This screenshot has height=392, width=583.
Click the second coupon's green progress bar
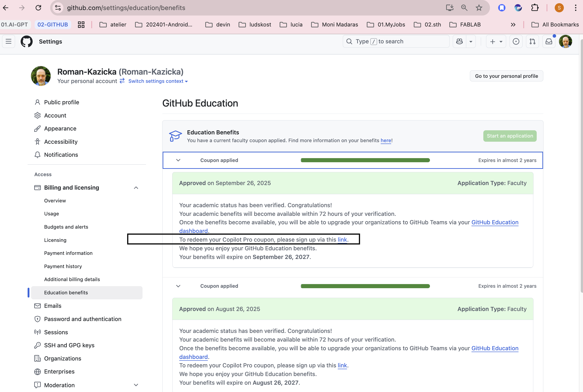[365, 286]
